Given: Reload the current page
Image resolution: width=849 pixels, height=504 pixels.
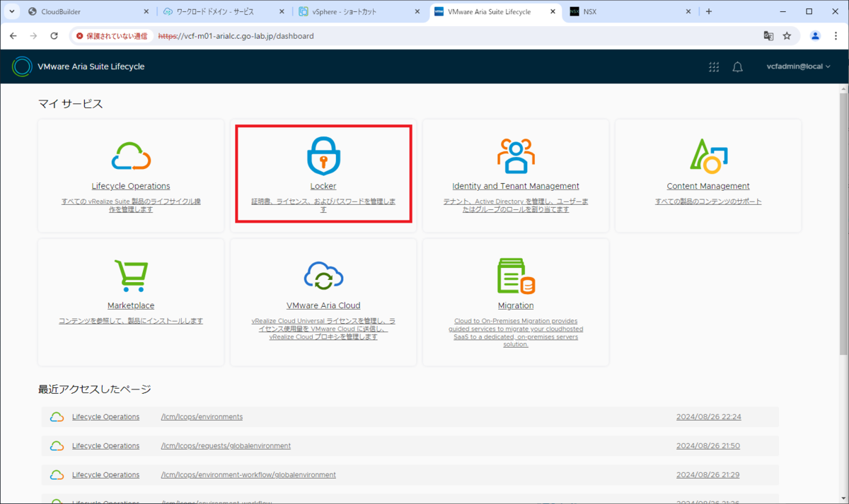Looking at the screenshot, I should (54, 35).
